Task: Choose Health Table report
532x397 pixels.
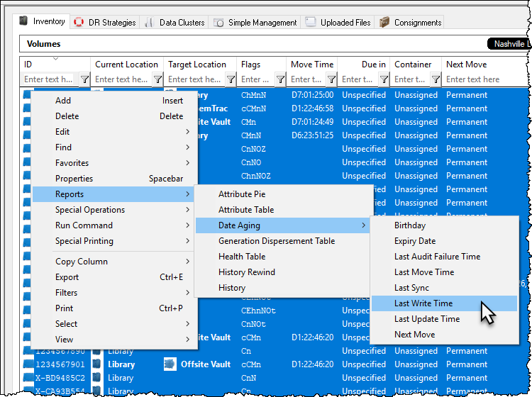Action: 282,257
